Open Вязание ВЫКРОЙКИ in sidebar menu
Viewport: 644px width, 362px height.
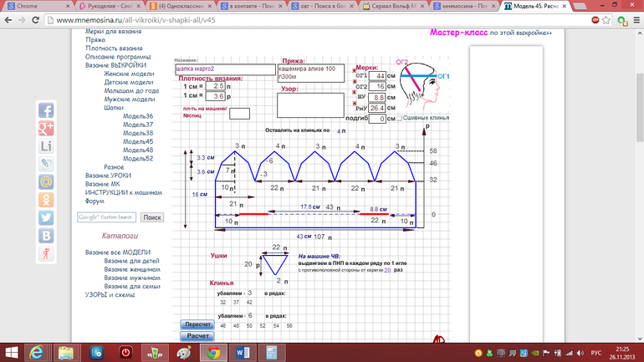click(115, 65)
